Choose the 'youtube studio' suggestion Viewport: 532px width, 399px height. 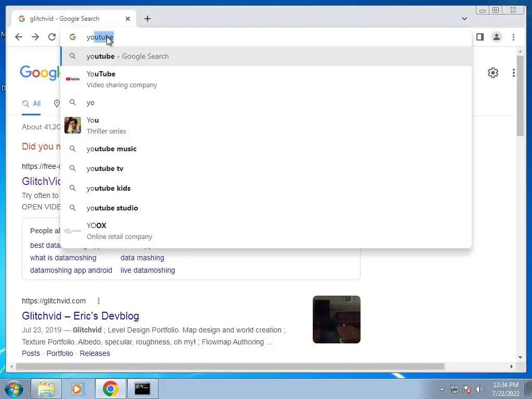[x=266, y=208]
